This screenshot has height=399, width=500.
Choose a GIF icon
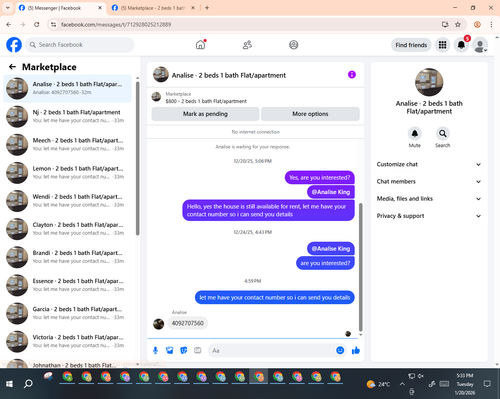coord(198,350)
